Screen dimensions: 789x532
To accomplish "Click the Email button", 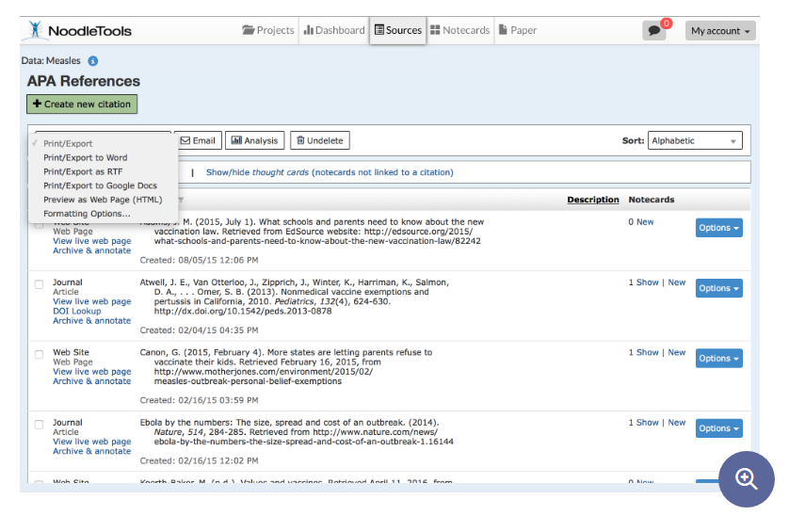I will 198,140.
